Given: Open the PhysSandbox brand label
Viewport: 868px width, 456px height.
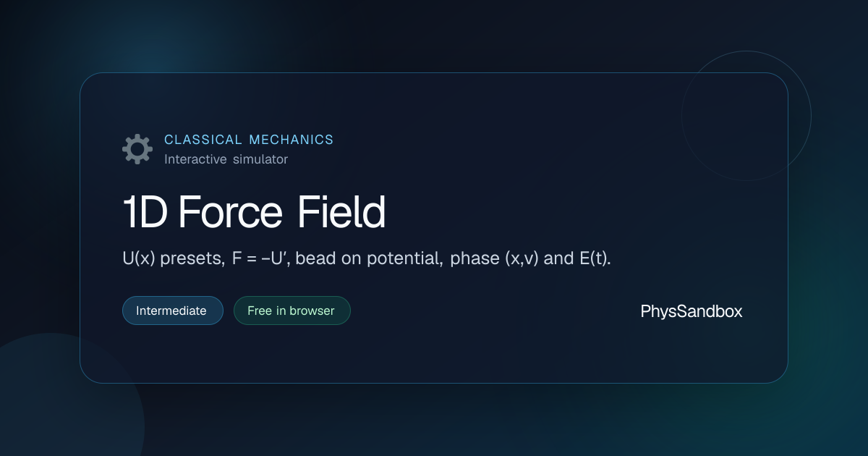Looking at the screenshot, I should point(692,311).
